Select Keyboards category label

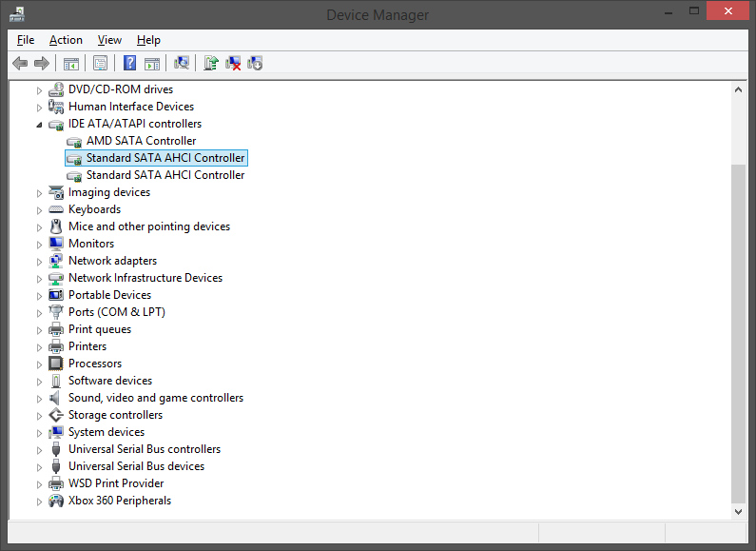pos(94,209)
